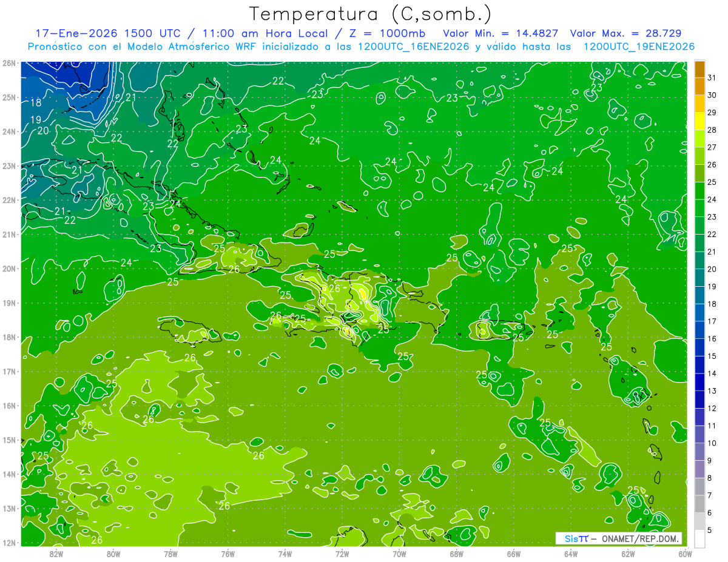
Task: Pick the colorbar swatch between 24 and 25
Action: (700, 191)
